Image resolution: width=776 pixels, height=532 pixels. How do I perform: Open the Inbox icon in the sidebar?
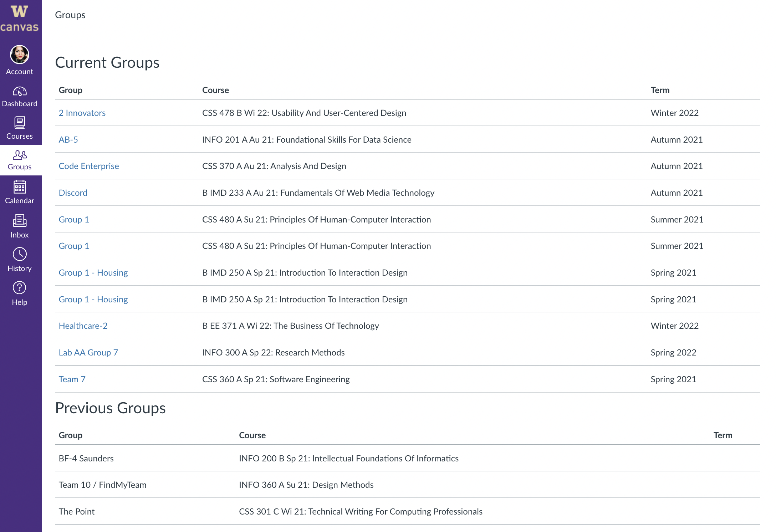[20, 221]
